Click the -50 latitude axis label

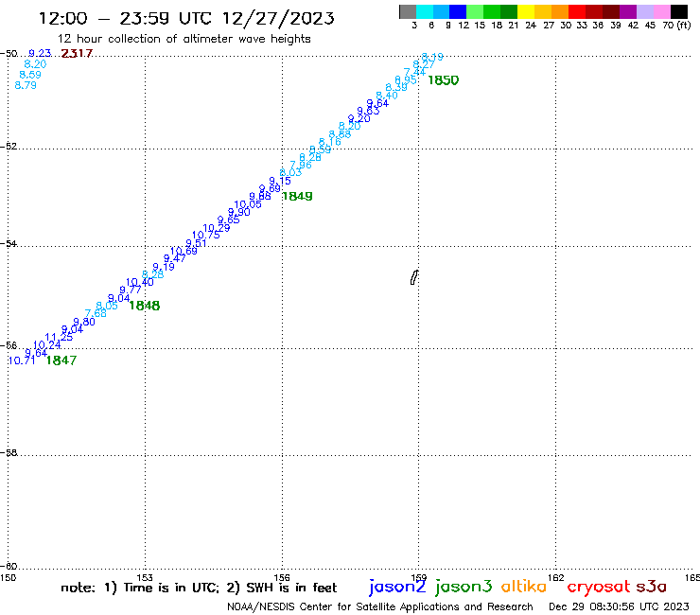pyautogui.click(x=9, y=54)
